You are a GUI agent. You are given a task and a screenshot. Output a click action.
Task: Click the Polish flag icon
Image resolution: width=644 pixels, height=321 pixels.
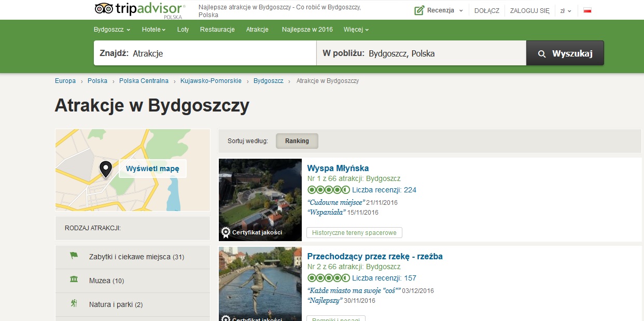(x=587, y=10)
